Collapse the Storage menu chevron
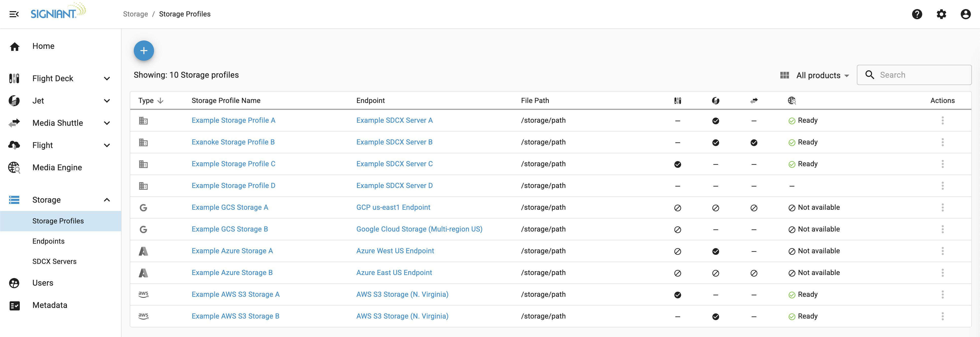Image resolution: width=980 pixels, height=337 pixels. pos(107,200)
